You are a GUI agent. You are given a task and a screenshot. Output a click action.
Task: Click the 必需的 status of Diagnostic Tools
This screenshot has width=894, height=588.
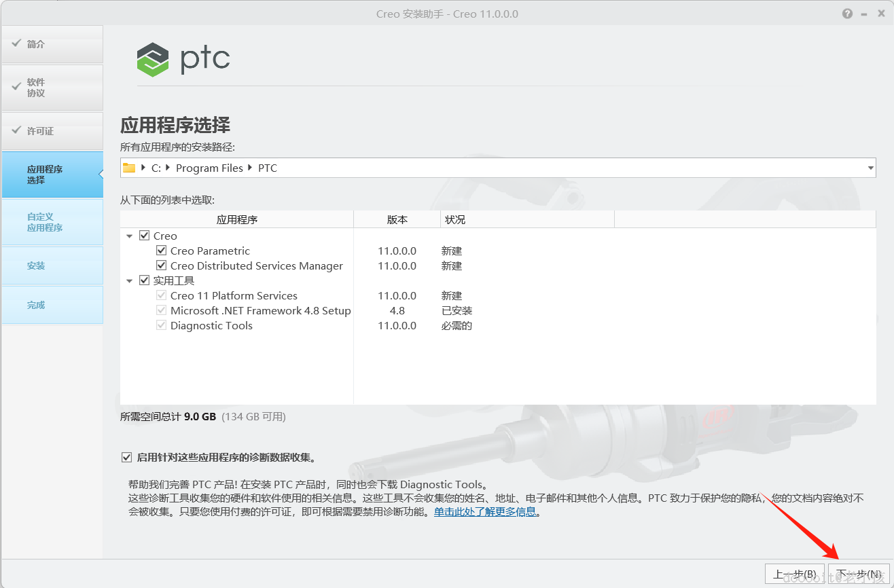click(457, 325)
